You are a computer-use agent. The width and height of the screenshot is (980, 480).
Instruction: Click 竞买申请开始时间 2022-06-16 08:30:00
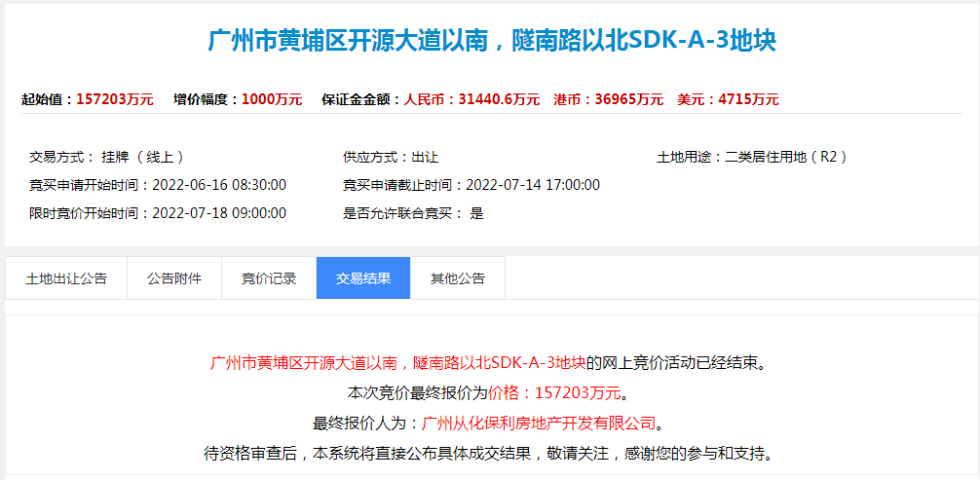point(158,185)
